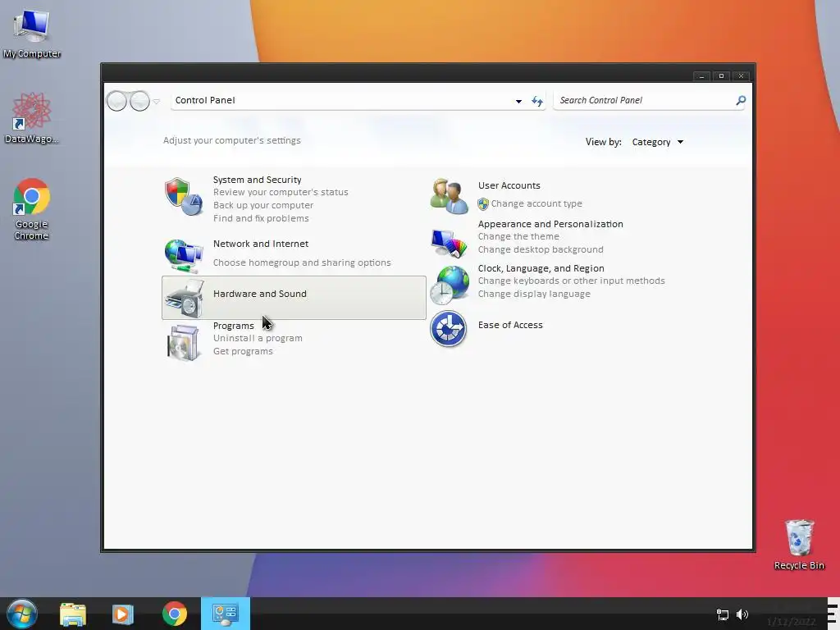The image size is (840, 630).
Task: Expand the address bar history dropdown arrow
Action: (518, 101)
